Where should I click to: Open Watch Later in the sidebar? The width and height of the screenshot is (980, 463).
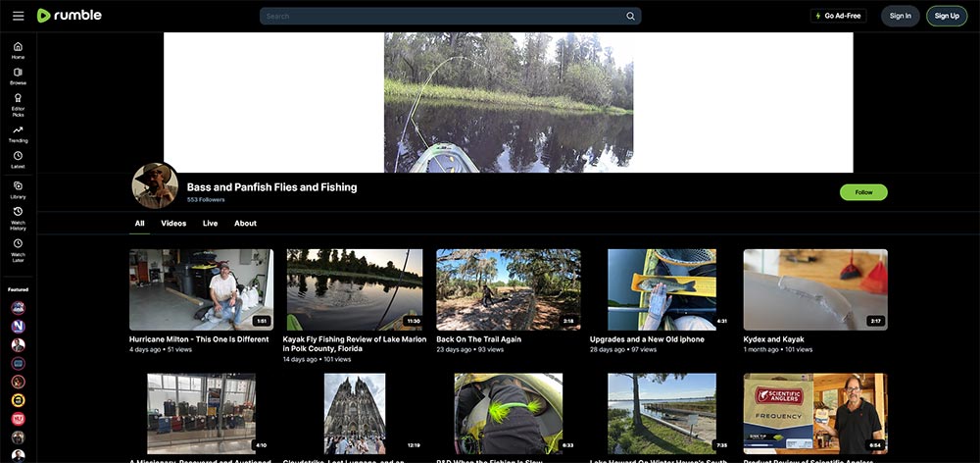point(18,250)
